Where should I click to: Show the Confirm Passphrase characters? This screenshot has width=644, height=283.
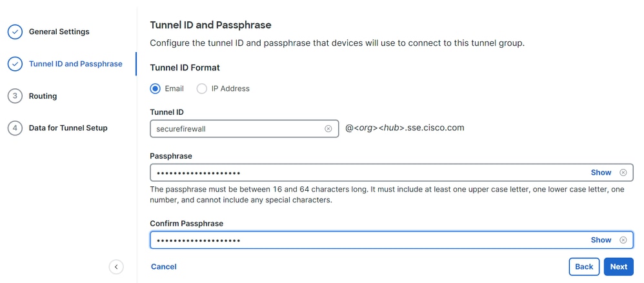(x=601, y=240)
